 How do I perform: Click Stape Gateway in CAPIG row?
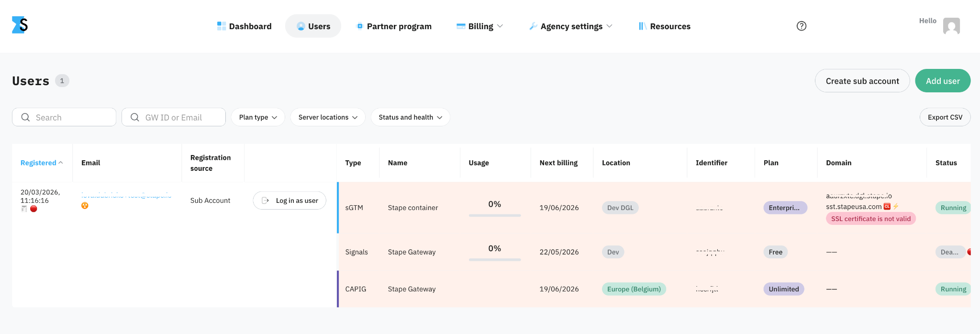pyautogui.click(x=412, y=289)
